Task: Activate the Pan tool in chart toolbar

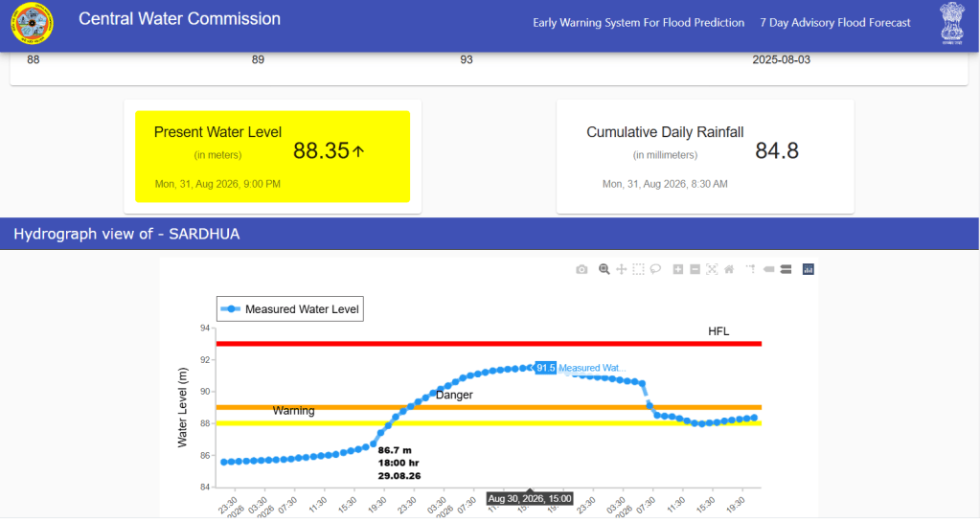Action: (x=622, y=269)
